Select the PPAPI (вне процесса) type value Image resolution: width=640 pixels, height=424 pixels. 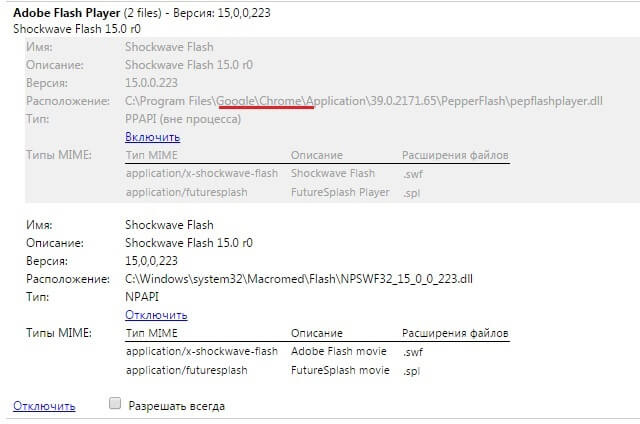coord(183,119)
